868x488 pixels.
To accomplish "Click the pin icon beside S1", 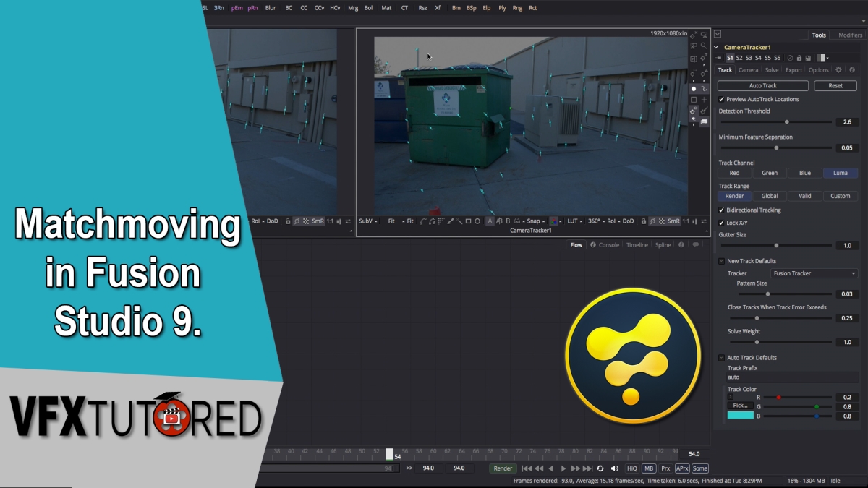I will point(718,58).
